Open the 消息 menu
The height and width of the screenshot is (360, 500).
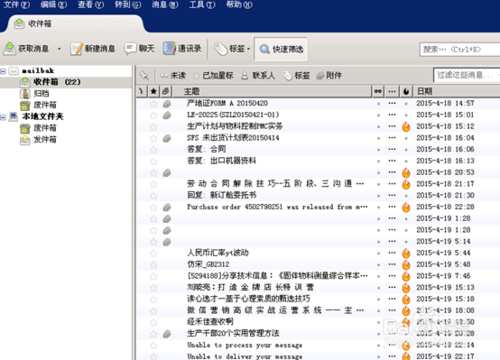[165, 5]
